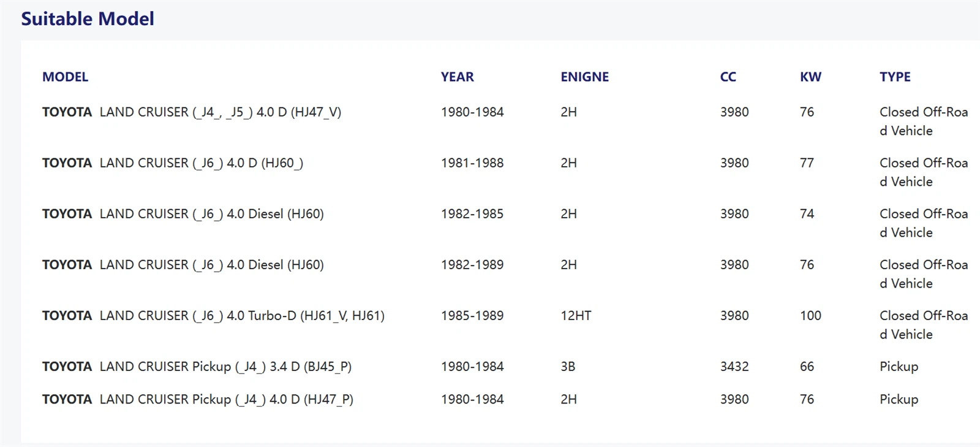The image size is (980, 447).
Task: Click year 1980-1984 in the HJ47_P row
Action: (x=472, y=399)
